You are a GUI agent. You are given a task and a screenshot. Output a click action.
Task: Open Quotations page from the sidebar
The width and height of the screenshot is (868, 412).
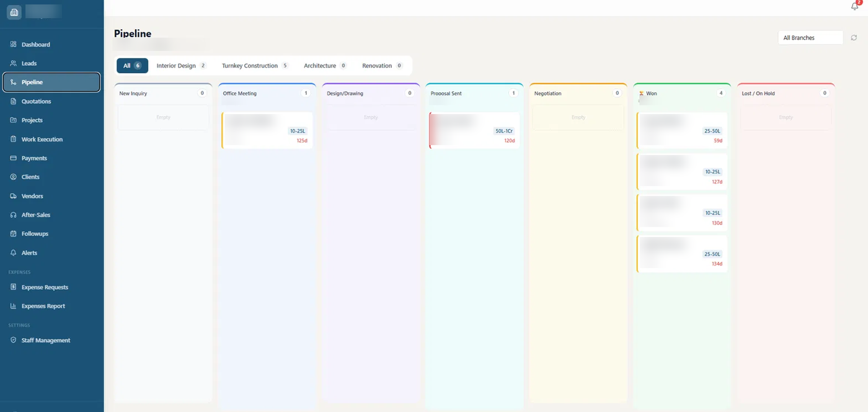(x=51, y=101)
